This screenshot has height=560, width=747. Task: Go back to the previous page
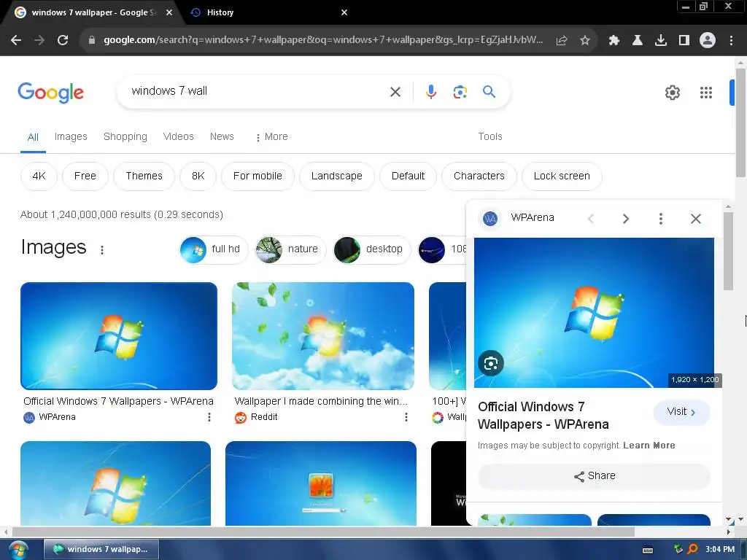(x=16, y=41)
